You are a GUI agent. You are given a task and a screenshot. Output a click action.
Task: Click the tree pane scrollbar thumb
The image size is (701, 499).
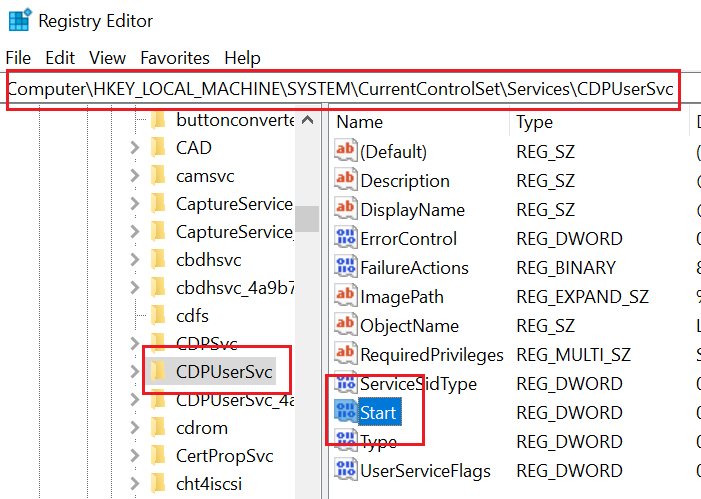[x=307, y=219]
